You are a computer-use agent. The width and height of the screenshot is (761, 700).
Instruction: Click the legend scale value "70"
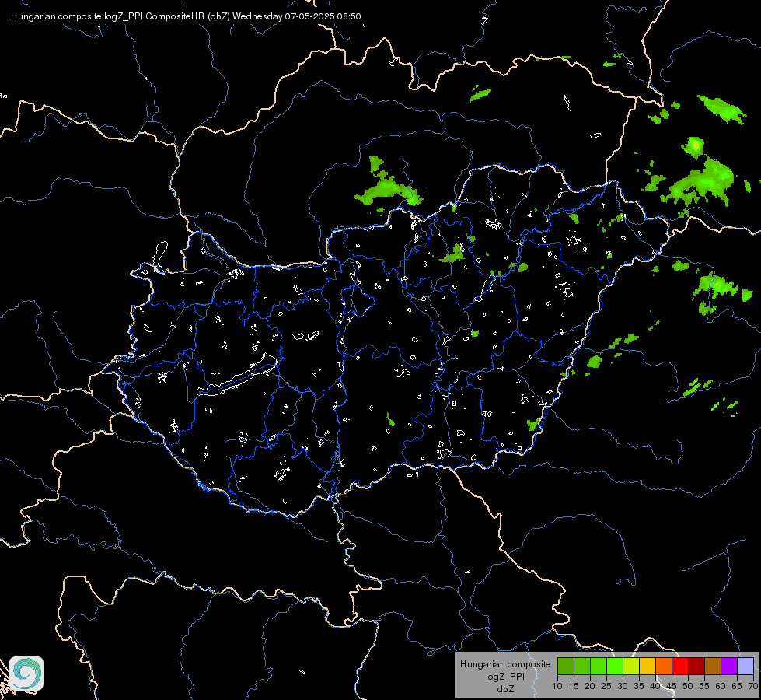coord(753,686)
